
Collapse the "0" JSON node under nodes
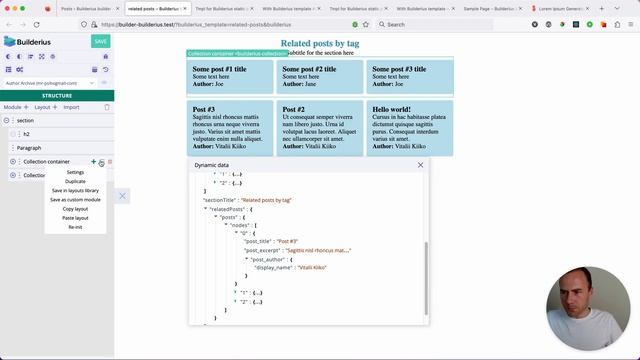click(x=236, y=233)
